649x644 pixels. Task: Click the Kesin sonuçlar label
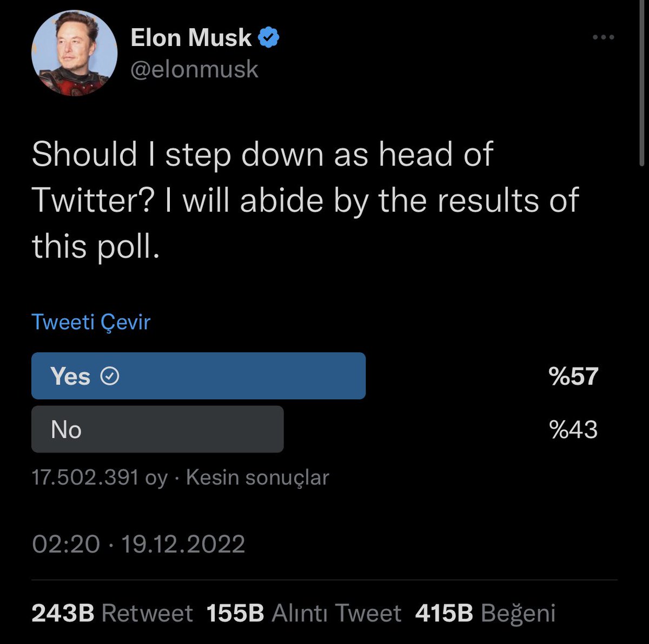click(257, 477)
